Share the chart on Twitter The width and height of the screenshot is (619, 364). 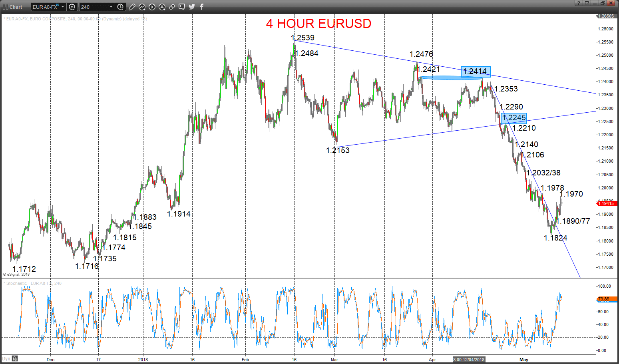coord(192,7)
